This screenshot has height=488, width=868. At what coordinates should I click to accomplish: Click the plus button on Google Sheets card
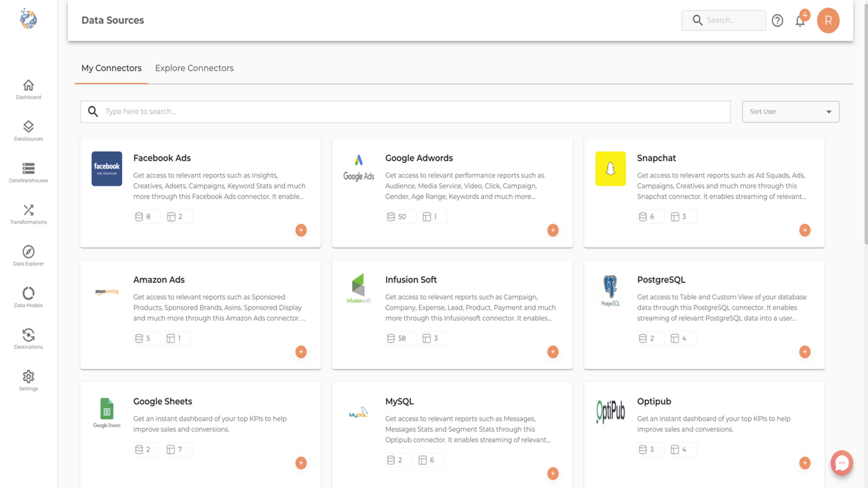[301, 463]
